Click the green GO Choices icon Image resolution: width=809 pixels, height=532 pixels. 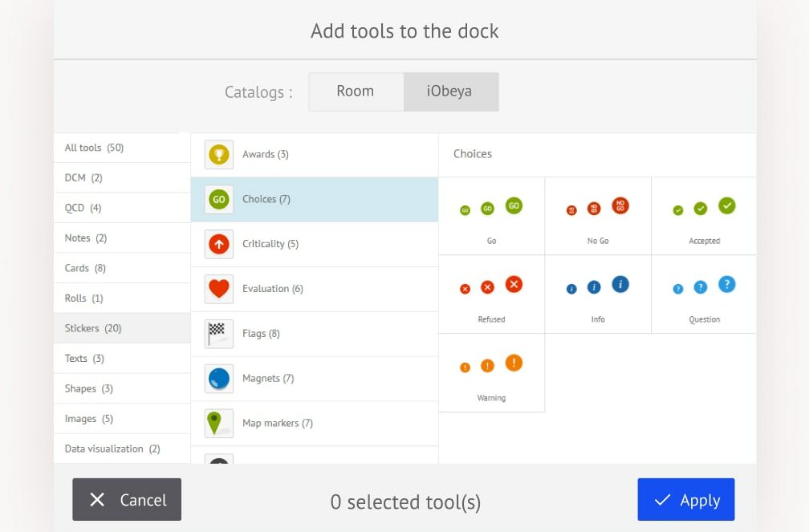219,200
